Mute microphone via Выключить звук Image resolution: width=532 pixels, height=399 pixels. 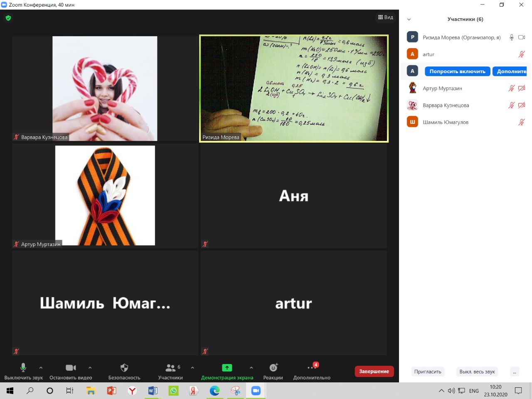tap(23, 368)
